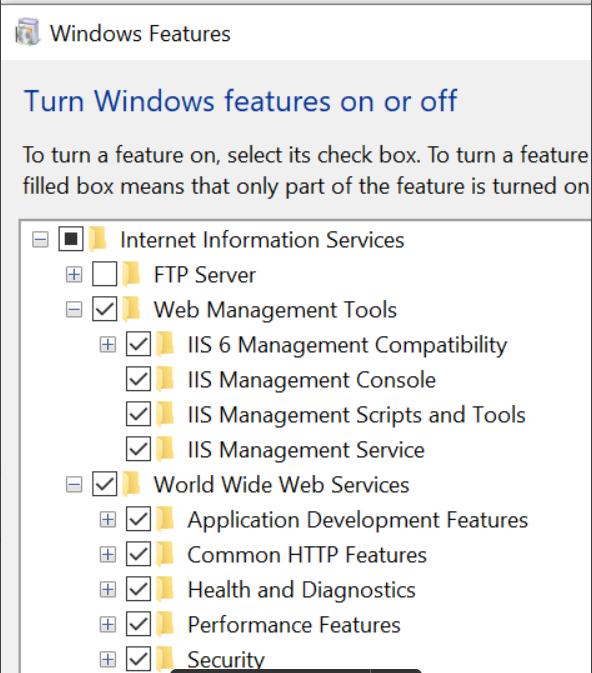This screenshot has width=592, height=673.
Task: Click the Web Management Tools folder icon
Action: (x=132, y=310)
